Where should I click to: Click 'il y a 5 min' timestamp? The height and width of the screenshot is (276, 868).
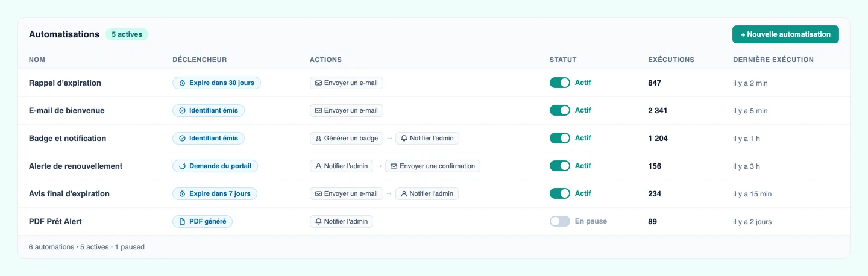[x=750, y=111]
